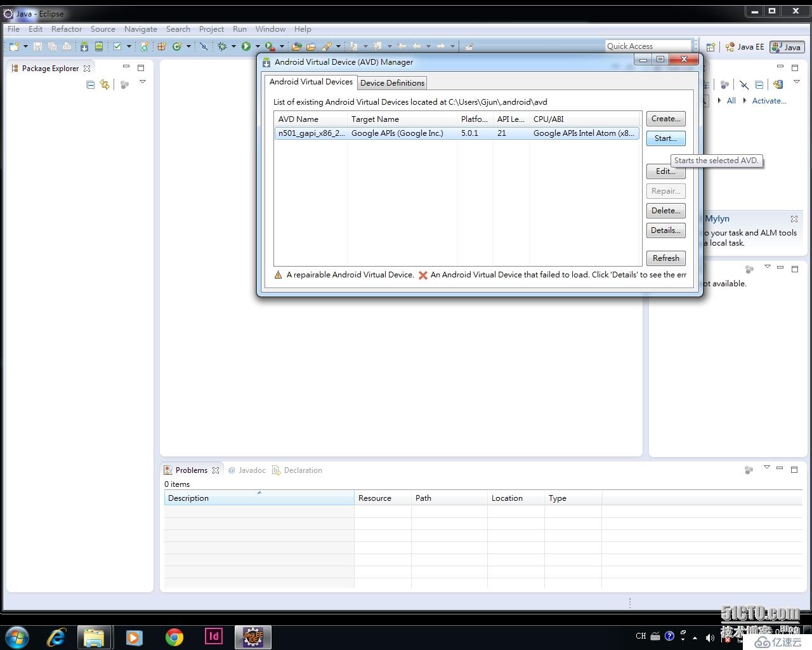Click the Windows Start orb
Image resolution: width=812 pixels, height=650 pixels.
click(17, 637)
